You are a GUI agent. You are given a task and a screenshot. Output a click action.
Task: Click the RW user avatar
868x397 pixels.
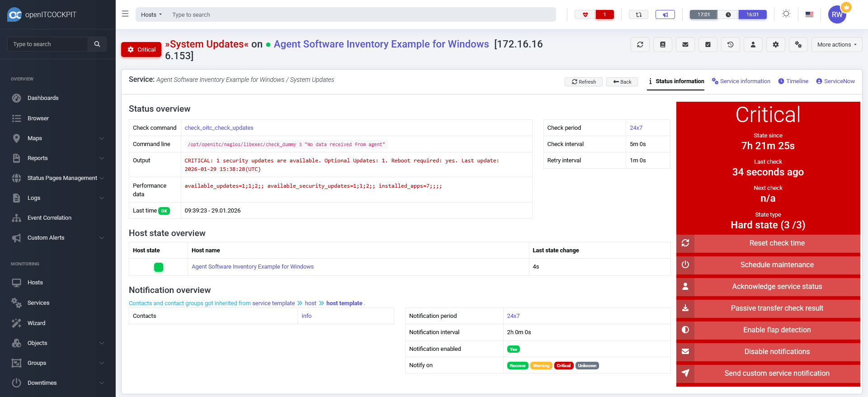[837, 14]
